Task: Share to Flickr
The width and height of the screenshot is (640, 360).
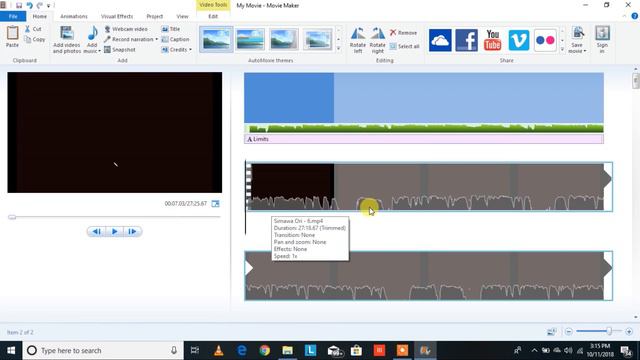Action: (545, 40)
